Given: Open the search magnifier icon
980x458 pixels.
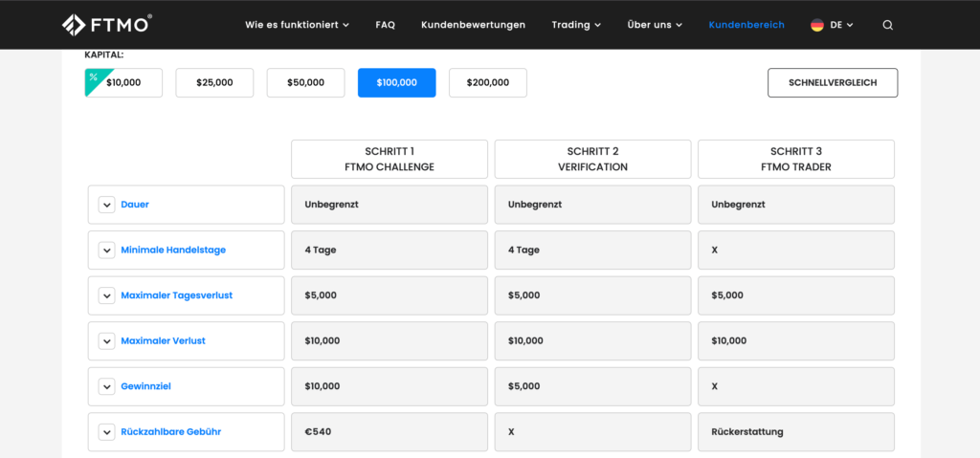Looking at the screenshot, I should pyautogui.click(x=887, y=25).
